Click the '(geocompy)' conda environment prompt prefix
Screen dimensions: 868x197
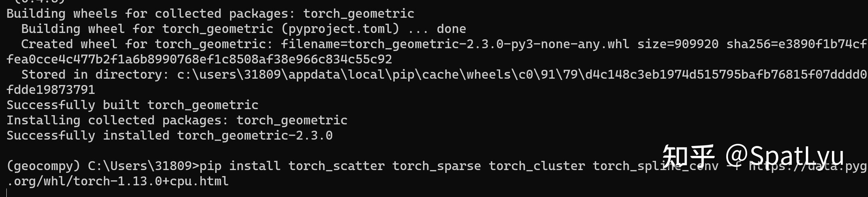click(x=43, y=166)
